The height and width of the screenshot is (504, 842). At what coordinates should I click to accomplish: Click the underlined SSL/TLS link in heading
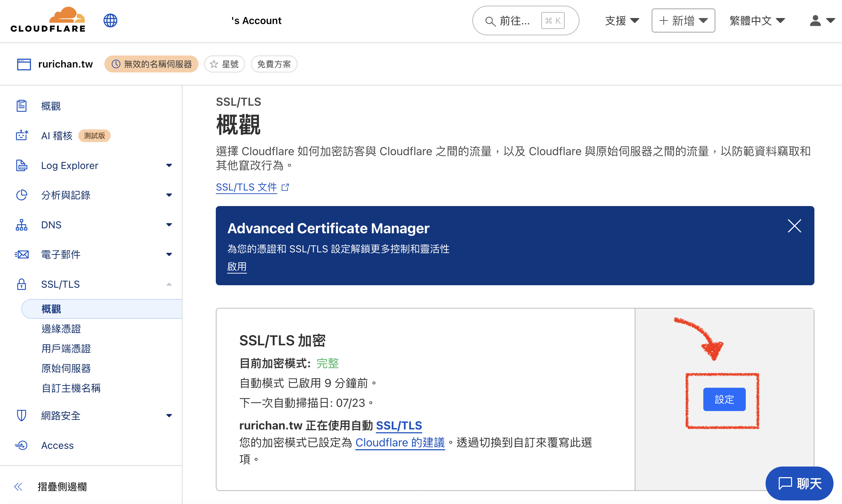point(399,426)
